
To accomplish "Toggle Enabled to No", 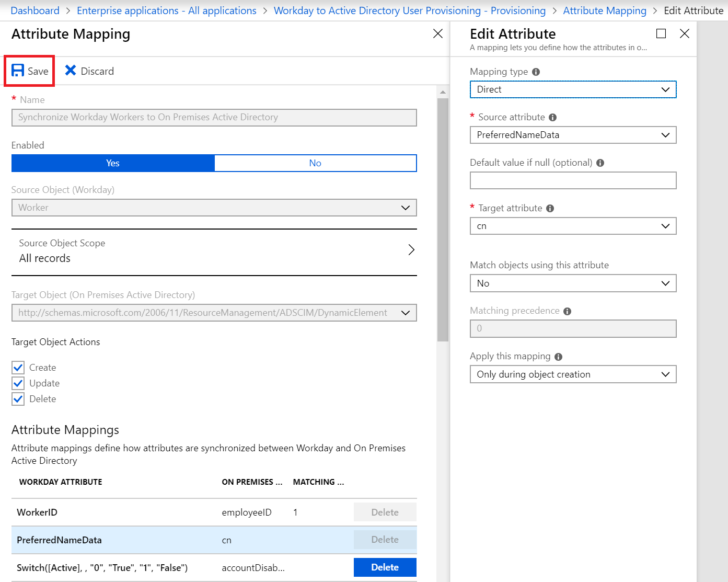I will click(315, 163).
